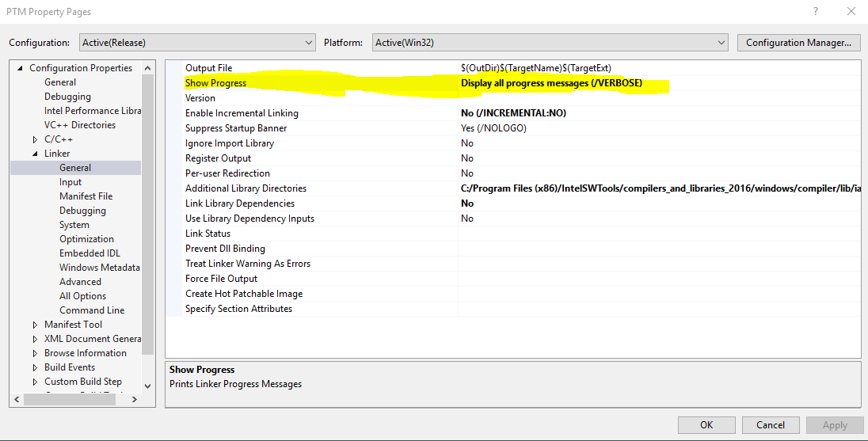
Task: Click the Show Progress property name
Action: point(216,83)
